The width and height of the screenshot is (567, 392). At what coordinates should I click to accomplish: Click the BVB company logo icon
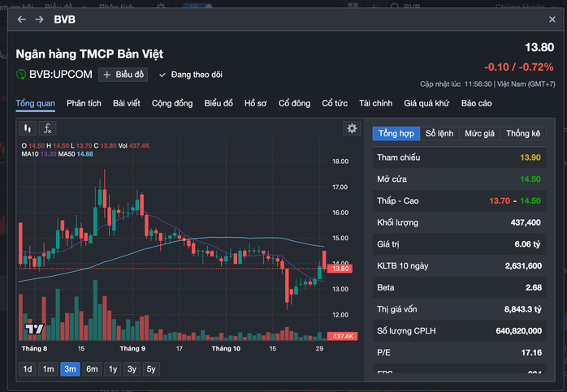point(21,75)
